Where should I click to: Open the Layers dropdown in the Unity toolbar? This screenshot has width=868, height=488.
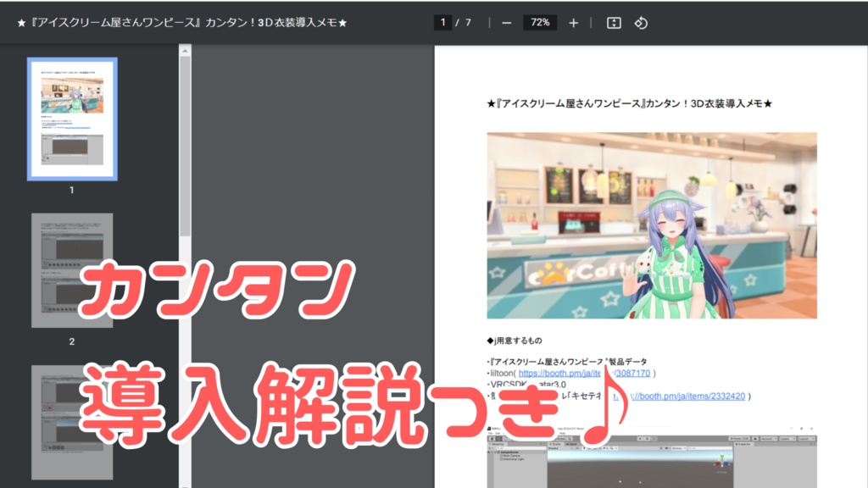click(787, 439)
